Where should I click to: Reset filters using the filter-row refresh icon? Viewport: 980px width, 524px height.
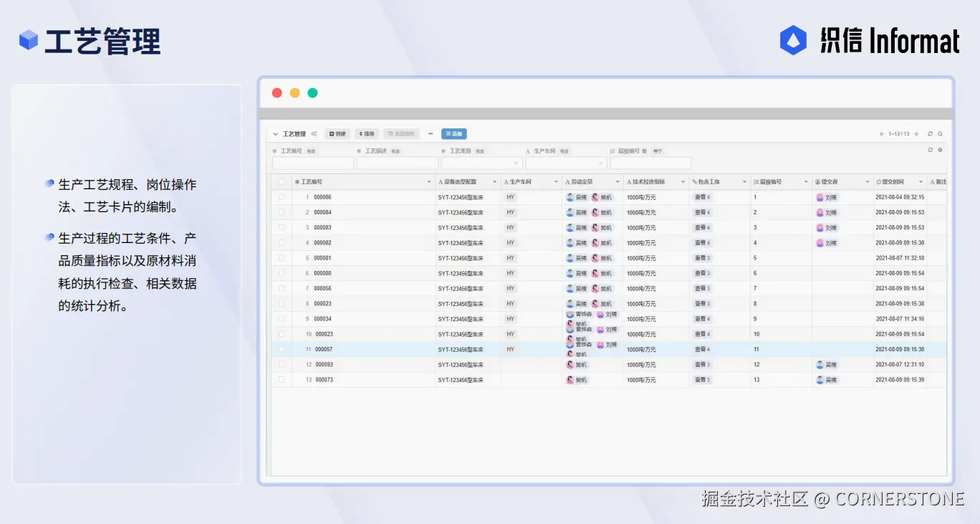(x=930, y=150)
